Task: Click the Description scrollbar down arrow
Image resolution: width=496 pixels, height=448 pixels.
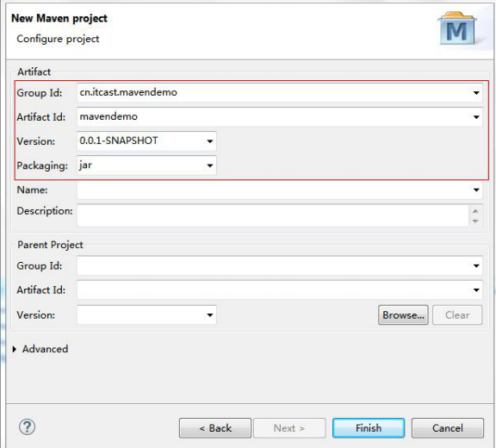Action: click(x=475, y=221)
